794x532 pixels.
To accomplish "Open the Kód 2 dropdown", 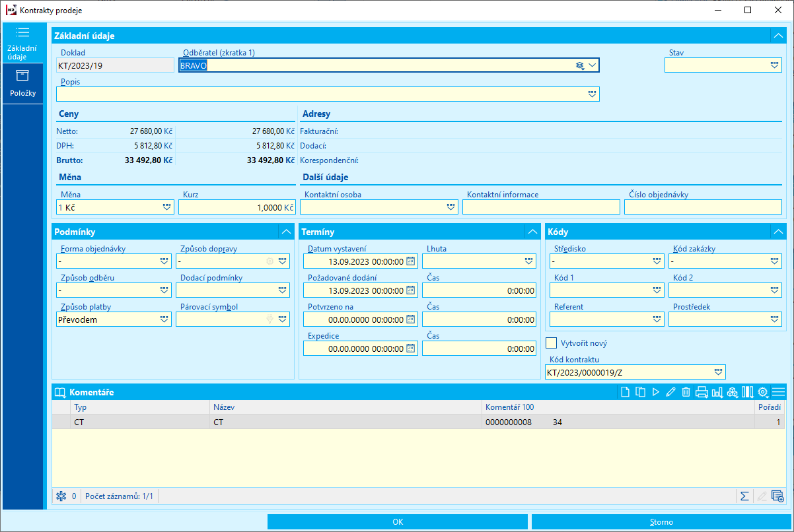I will [x=775, y=290].
